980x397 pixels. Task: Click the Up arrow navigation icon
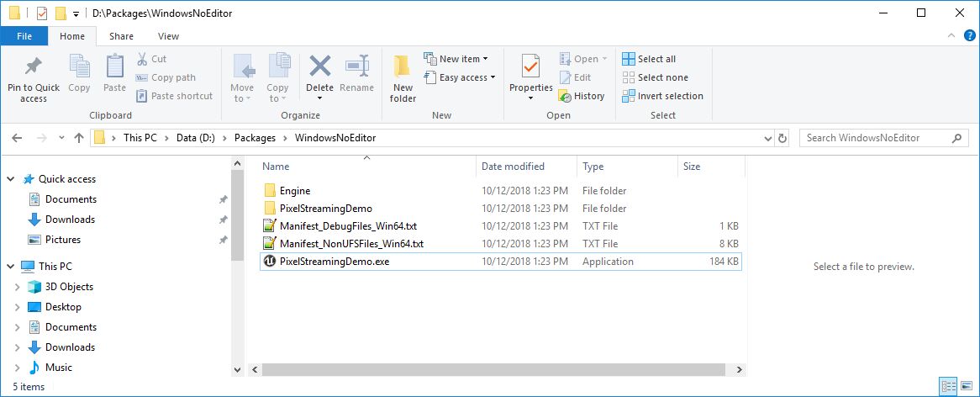[79, 138]
